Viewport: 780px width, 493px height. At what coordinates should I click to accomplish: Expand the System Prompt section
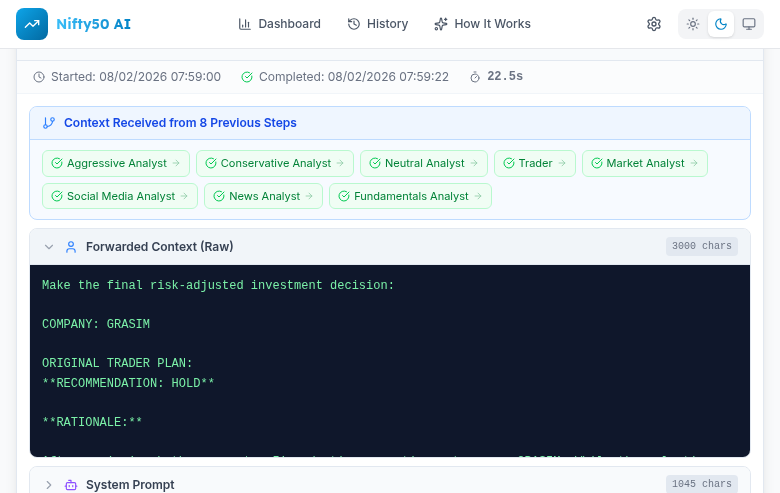48,484
